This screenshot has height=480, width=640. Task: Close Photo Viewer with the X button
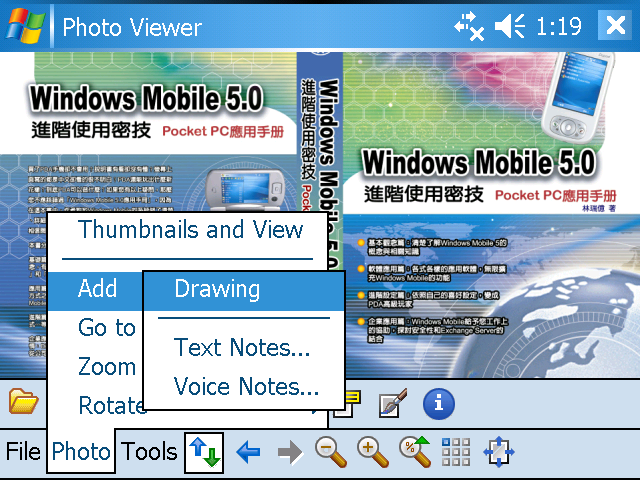pos(615,25)
